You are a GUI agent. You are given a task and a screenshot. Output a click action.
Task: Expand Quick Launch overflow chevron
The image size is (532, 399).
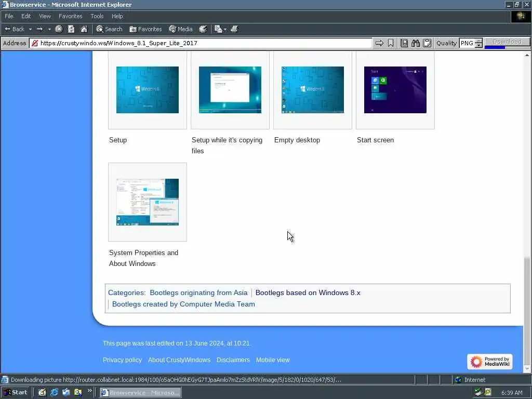click(89, 391)
